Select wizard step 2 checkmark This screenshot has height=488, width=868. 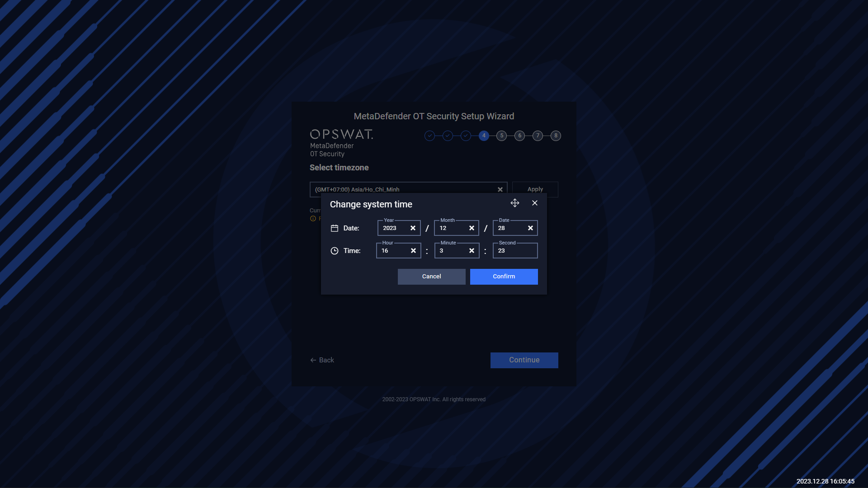[x=448, y=136]
